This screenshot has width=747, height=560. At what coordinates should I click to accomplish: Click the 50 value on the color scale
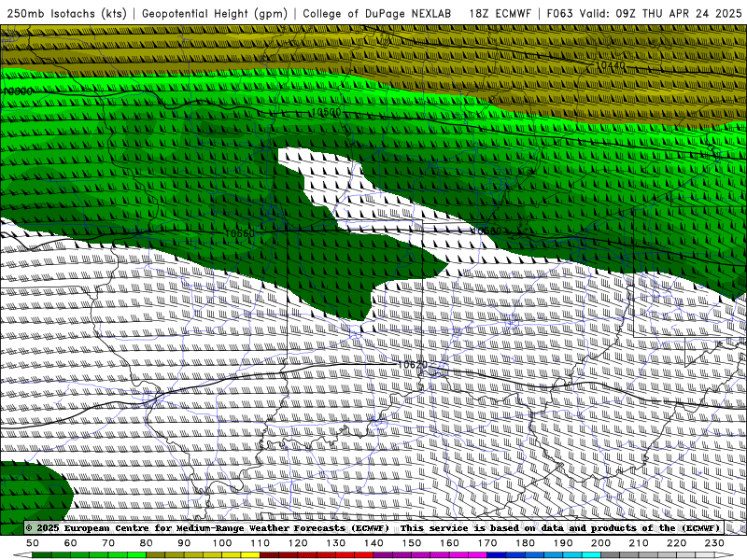click(33, 543)
